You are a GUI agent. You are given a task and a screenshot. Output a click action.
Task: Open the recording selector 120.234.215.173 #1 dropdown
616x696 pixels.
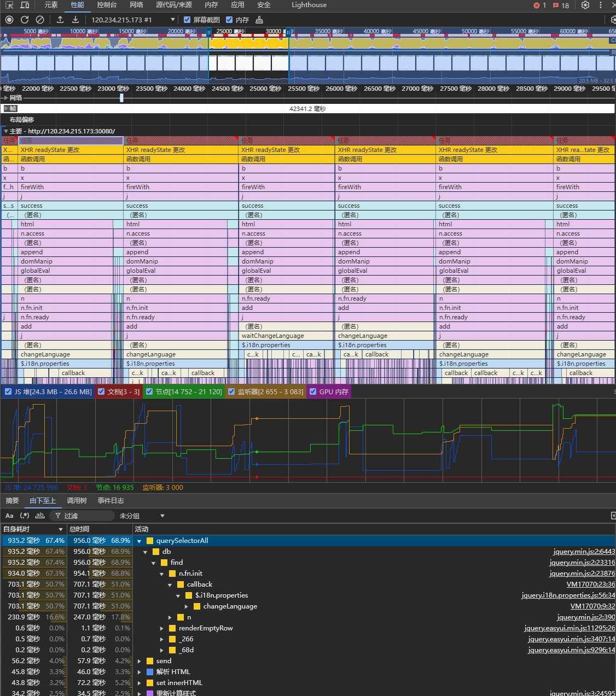pyautogui.click(x=133, y=20)
